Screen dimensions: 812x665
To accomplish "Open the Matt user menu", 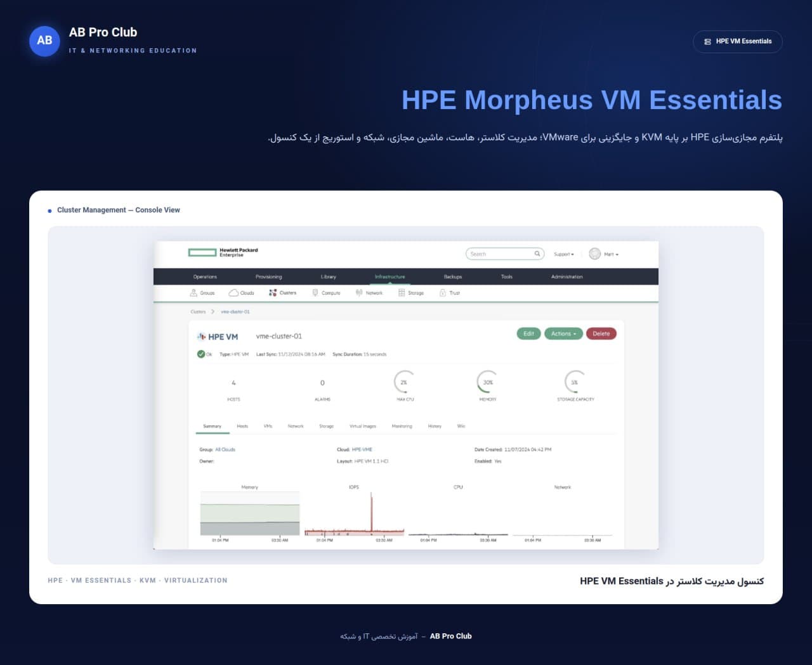I will click(x=611, y=254).
